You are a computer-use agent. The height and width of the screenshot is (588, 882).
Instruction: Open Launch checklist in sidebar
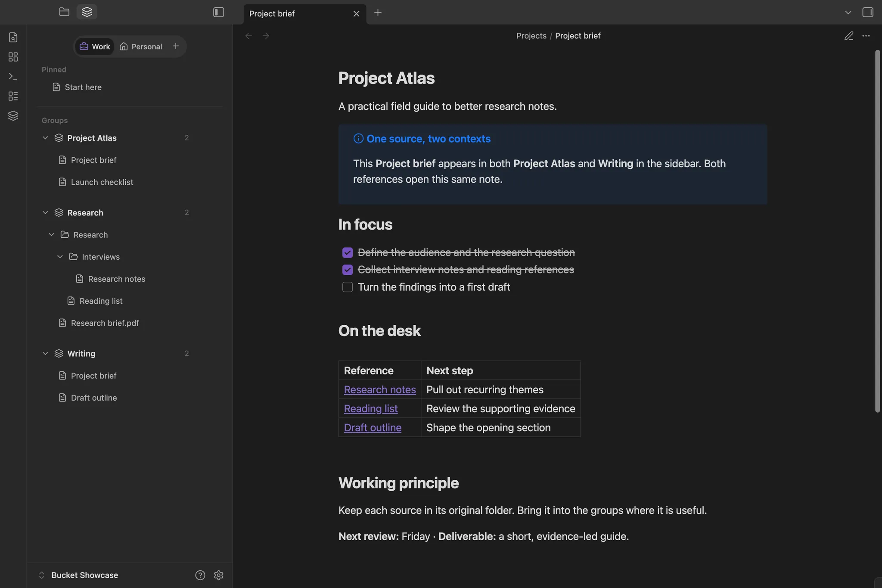pyautogui.click(x=102, y=182)
